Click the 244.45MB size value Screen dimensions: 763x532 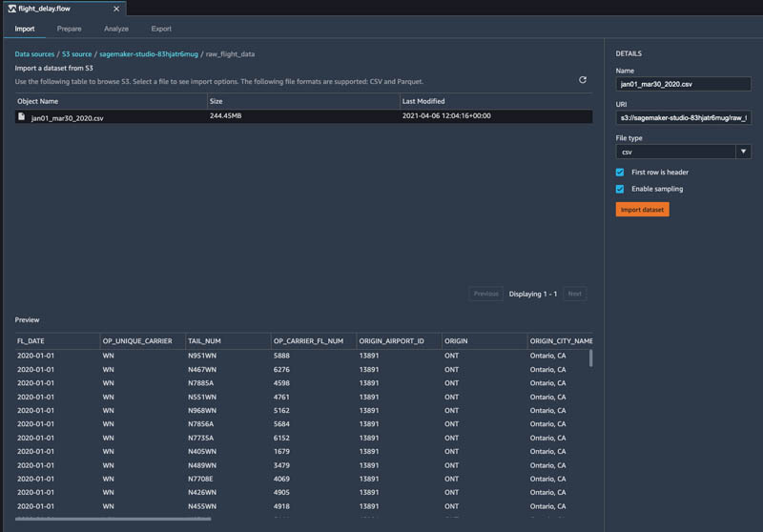tap(225, 115)
